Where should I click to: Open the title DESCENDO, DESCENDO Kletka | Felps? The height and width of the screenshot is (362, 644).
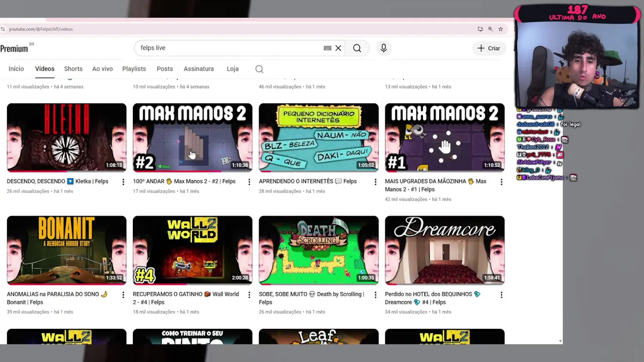57,182
